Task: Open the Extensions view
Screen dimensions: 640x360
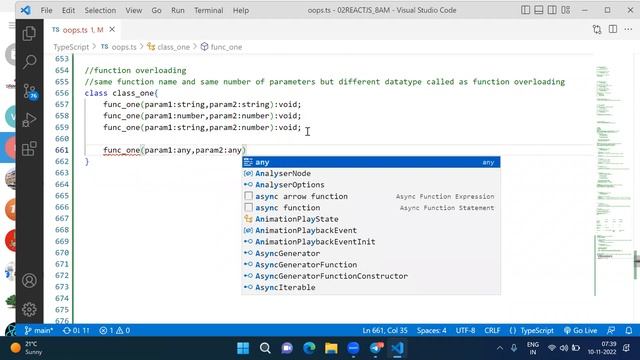Action: pyautogui.click(x=29, y=149)
